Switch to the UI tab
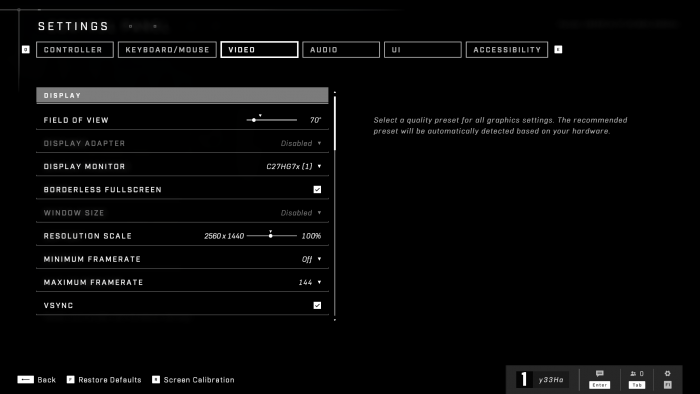Image resolution: width=700 pixels, height=394 pixels. pos(423,50)
